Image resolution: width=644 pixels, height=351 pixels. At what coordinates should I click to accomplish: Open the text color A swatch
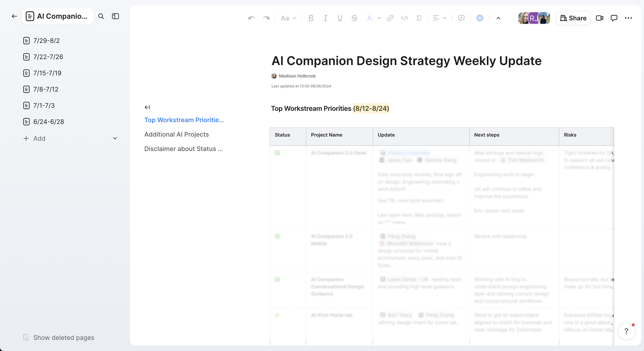pyautogui.click(x=369, y=18)
